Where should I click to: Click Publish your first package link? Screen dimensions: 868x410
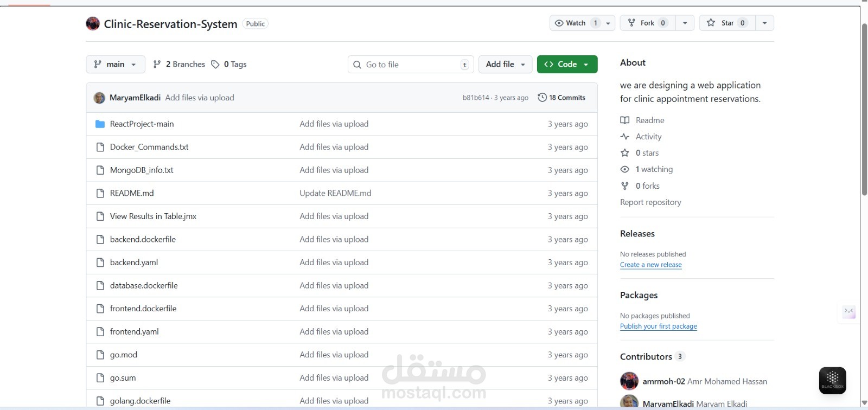(659, 326)
